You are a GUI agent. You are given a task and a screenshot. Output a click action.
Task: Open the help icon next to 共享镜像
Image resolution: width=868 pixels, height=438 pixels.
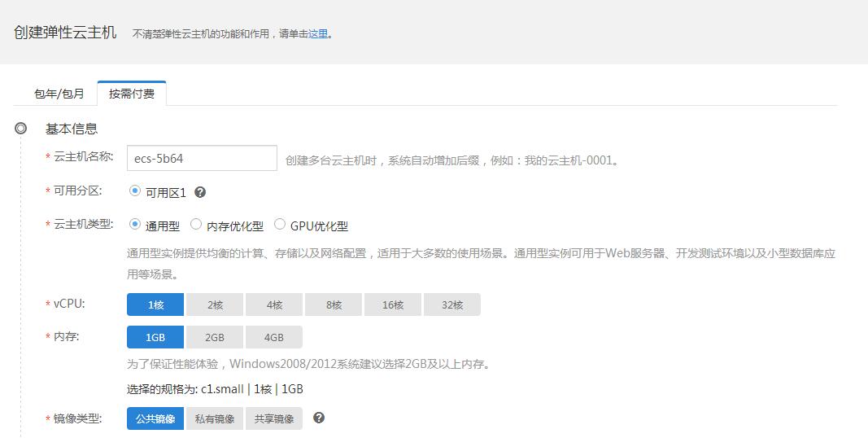318,418
